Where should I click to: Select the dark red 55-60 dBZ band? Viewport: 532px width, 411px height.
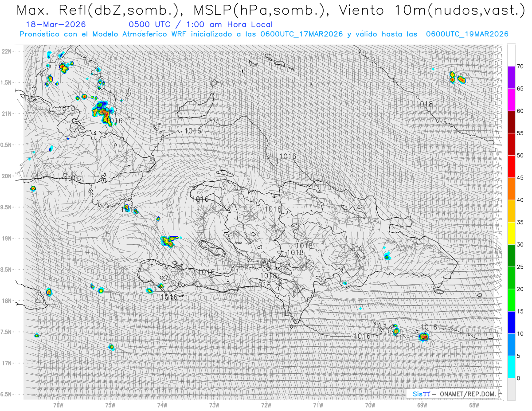click(x=511, y=122)
